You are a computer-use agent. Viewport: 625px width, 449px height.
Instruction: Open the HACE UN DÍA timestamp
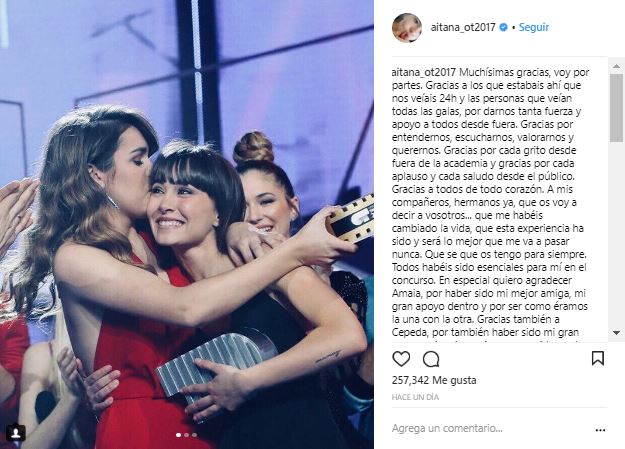pos(415,397)
